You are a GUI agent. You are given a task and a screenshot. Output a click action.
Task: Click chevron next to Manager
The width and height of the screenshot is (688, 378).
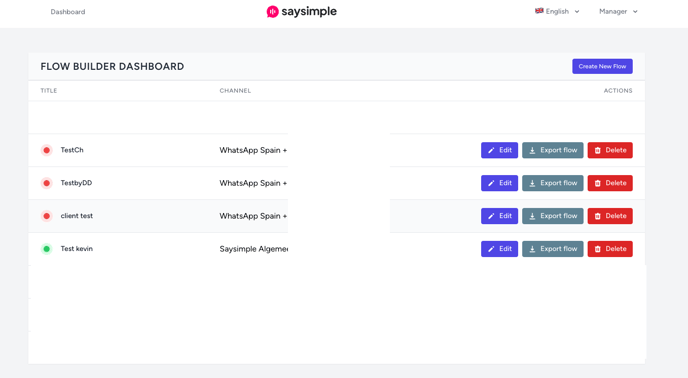coord(635,12)
